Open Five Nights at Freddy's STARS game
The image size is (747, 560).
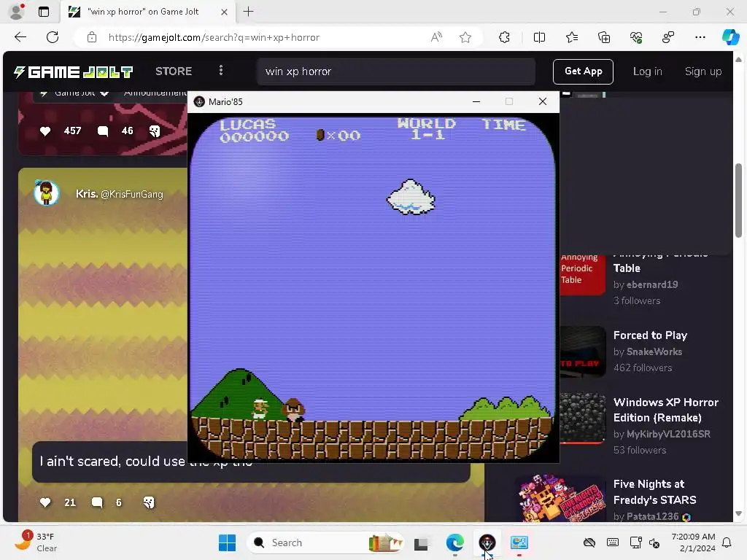click(x=654, y=492)
